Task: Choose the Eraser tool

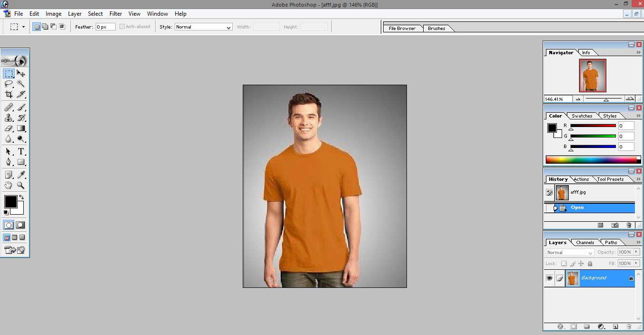Action: [9, 128]
